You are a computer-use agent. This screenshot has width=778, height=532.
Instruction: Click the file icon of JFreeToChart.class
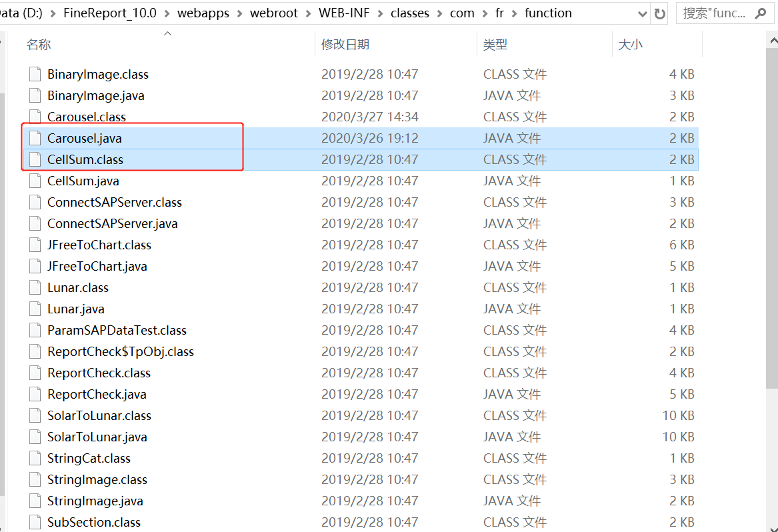pos(35,245)
